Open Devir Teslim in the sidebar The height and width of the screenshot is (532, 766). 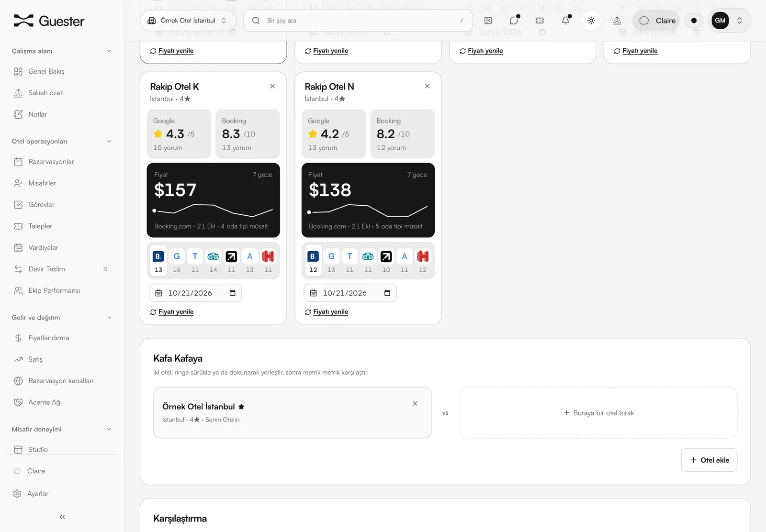pyautogui.click(x=62, y=269)
